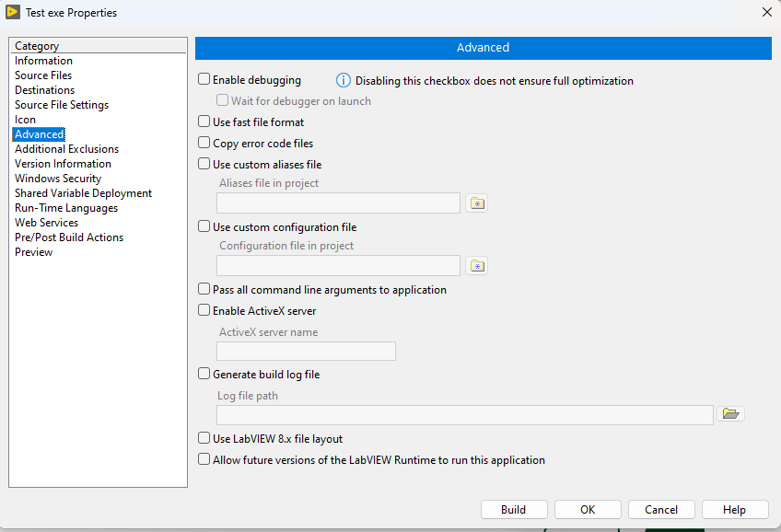
Task: Select the Icon category
Action: [x=25, y=119]
